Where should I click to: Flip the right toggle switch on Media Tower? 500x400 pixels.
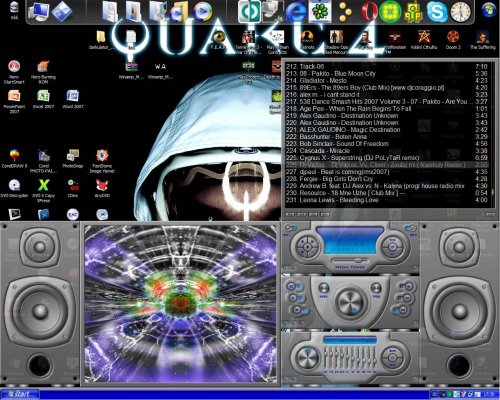(x=409, y=228)
